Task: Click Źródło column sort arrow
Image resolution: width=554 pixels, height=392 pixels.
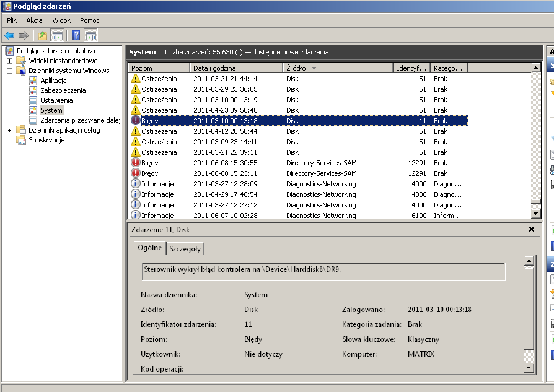Action: click(314, 68)
